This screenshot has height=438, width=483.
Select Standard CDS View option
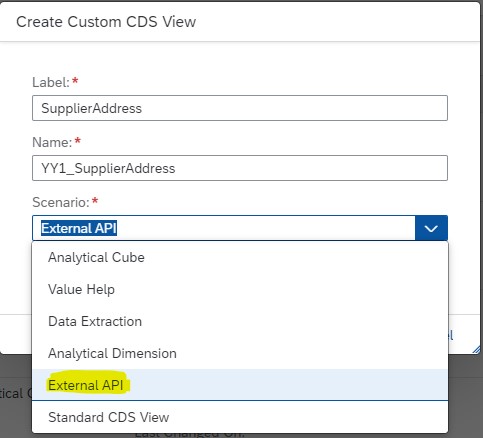(x=240, y=417)
